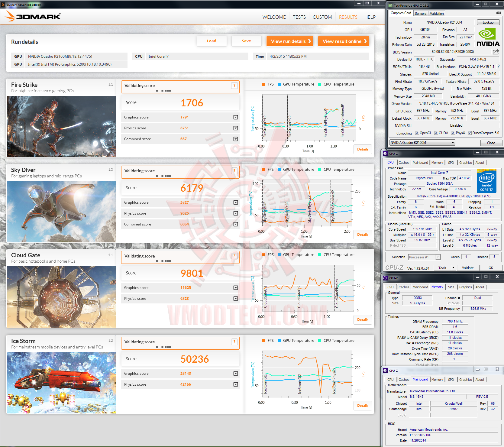Image resolution: width=504 pixels, height=447 pixels.
Task: Expand Fire Strike Combined score details
Action: tap(236, 139)
